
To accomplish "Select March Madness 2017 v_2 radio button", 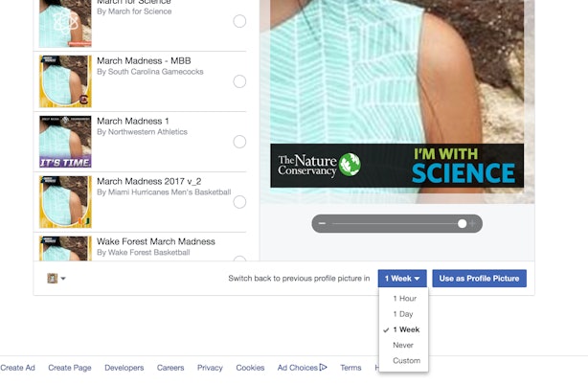I will [239, 202].
